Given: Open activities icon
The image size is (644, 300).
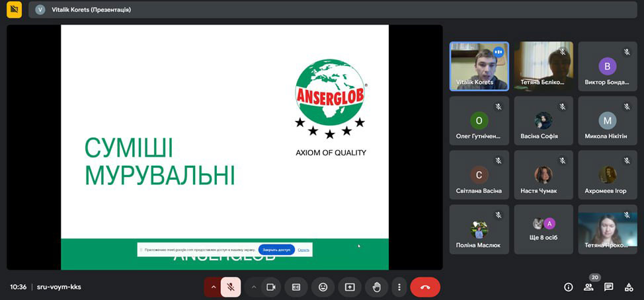Looking at the screenshot, I should (629, 287).
